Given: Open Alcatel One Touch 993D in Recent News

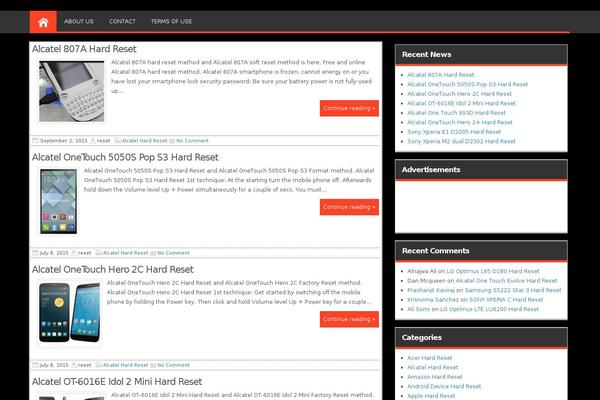Looking at the screenshot, I should click(x=457, y=113).
